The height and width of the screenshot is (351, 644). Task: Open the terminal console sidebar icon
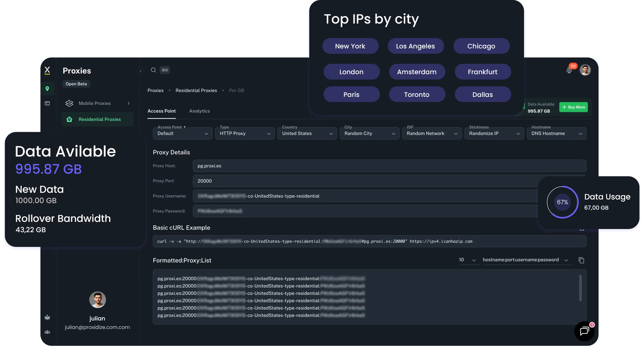tap(47, 103)
